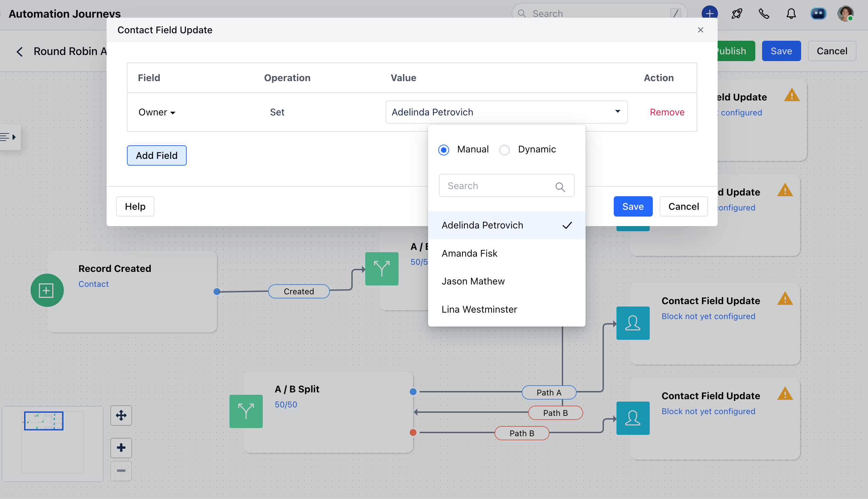The width and height of the screenshot is (868, 499).
Task: Click the search magnifier in dropdown
Action: 560,187
